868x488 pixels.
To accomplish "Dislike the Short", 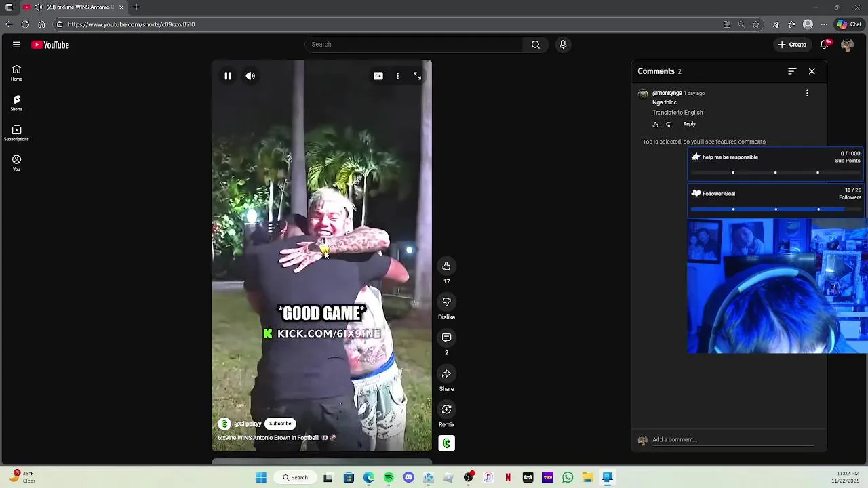I will point(446,302).
